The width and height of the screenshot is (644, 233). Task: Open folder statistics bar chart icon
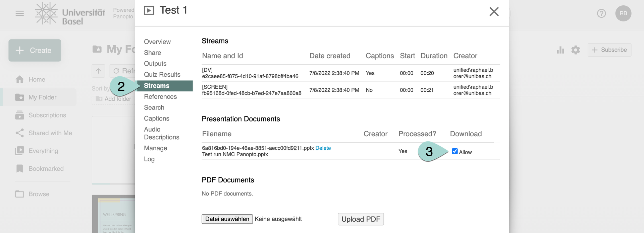click(560, 50)
